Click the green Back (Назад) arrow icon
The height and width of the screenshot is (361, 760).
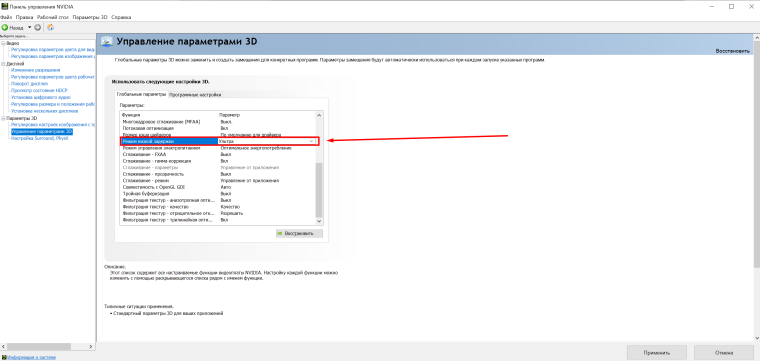(x=4, y=27)
